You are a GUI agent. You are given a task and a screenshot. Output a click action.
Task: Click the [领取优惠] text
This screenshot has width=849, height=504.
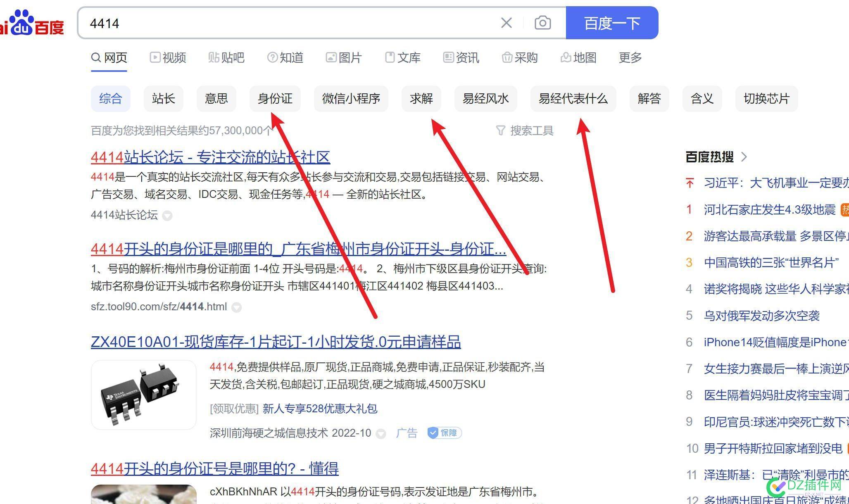pos(234,409)
